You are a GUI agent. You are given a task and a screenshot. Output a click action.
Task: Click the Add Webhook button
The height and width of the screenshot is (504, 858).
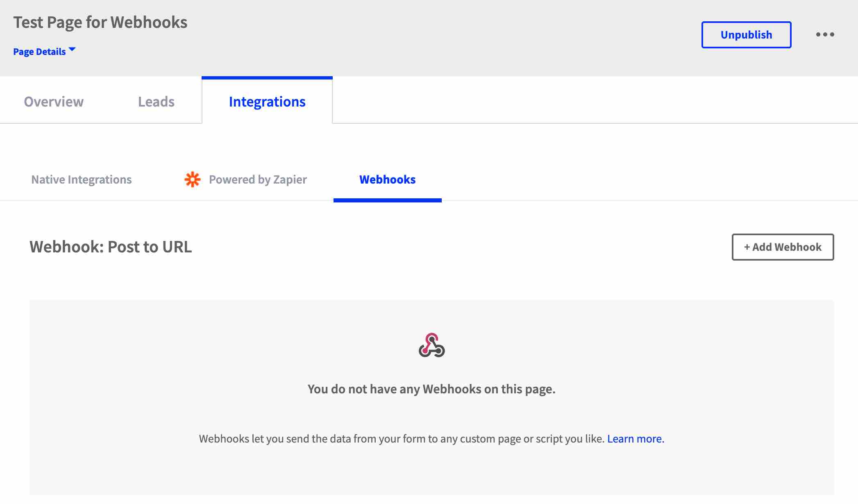click(783, 247)
